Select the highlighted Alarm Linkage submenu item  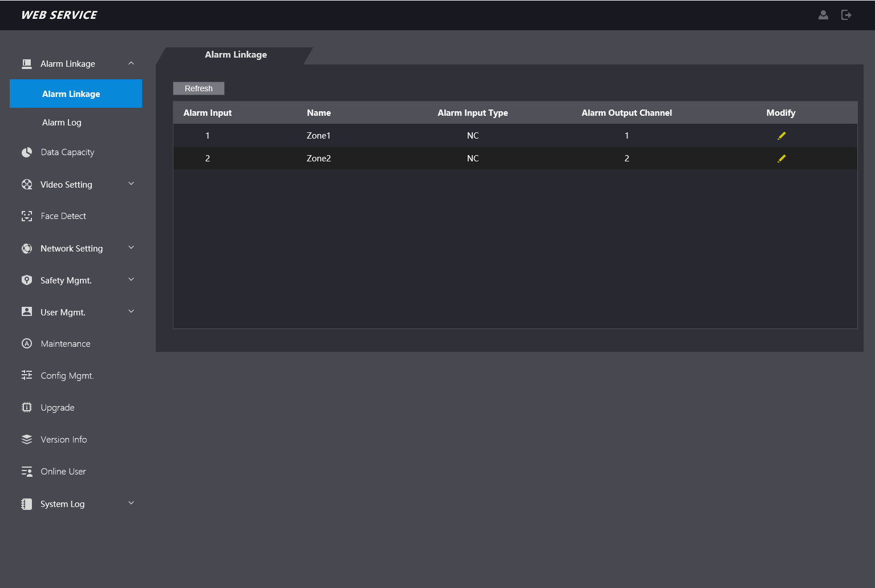76,94
